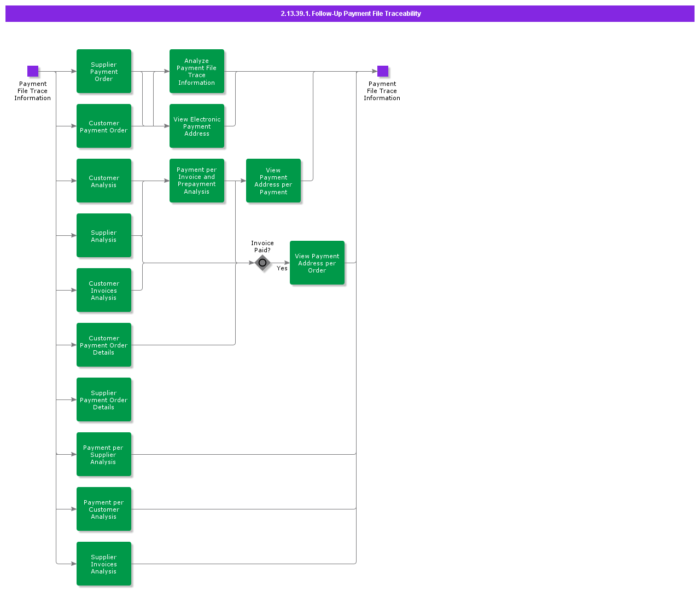Open the Supplier Analysis activity
This screenshot has height=591, width=700.
point(104,235)
